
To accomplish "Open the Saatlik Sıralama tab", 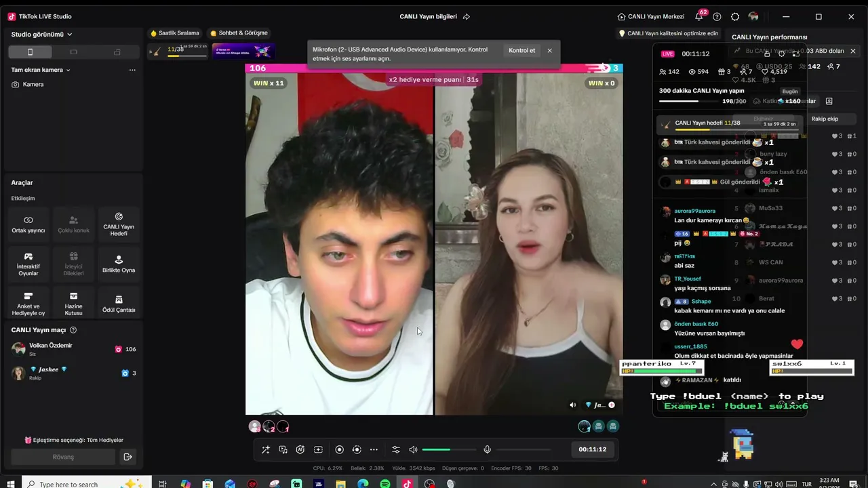I will 175,33.
